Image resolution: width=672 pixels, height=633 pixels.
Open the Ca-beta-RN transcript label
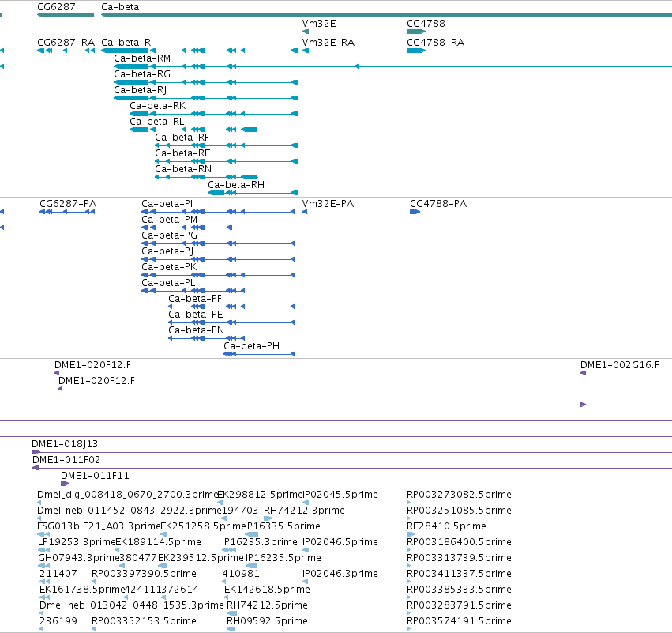click(183, 169)
